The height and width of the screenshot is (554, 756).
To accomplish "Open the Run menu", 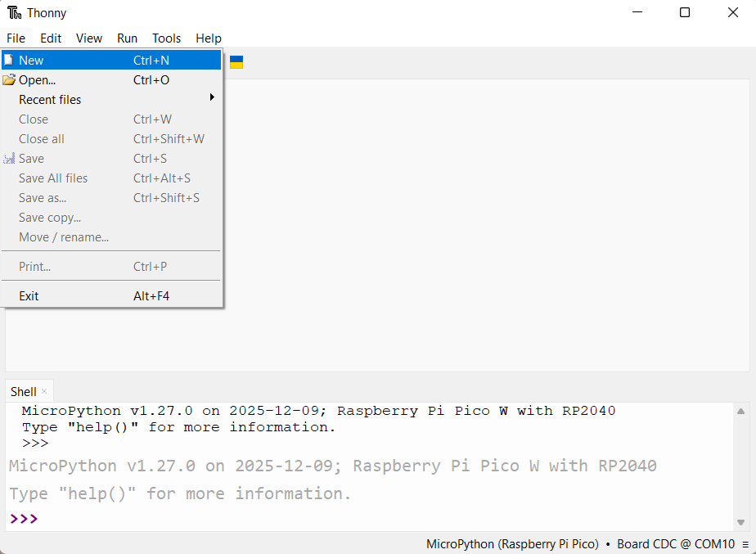I will pyautogui.click(x=128, y=38).
